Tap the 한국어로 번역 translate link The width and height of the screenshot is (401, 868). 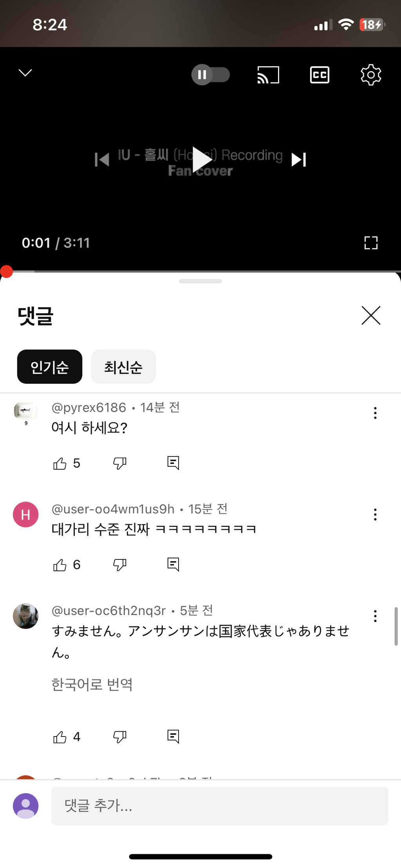pos(92,684)
